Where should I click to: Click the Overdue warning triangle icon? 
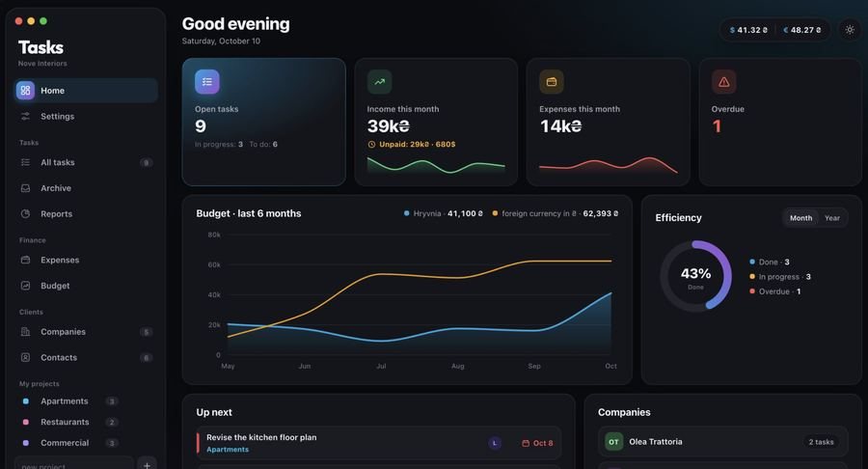tap(723, 82)
